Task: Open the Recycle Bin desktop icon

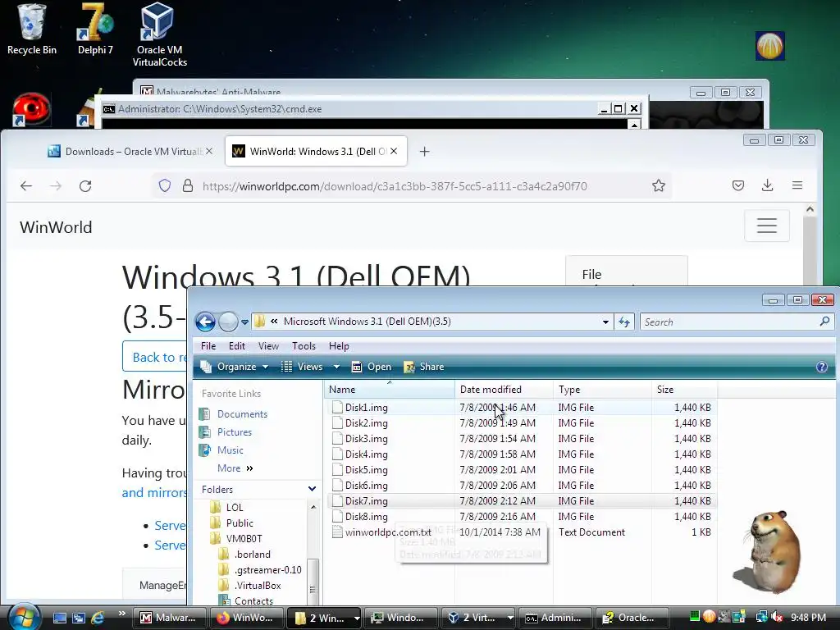Action: click(x=32, y=30)
